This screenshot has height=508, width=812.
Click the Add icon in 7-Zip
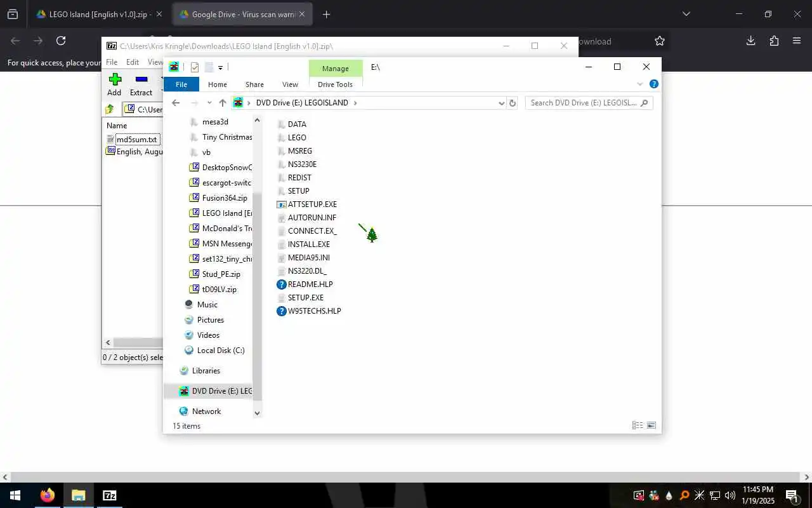115,79
